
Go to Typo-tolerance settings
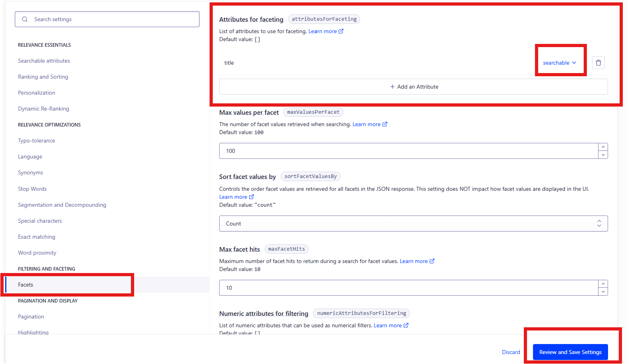pyautogui.click(x=36, y=140)
